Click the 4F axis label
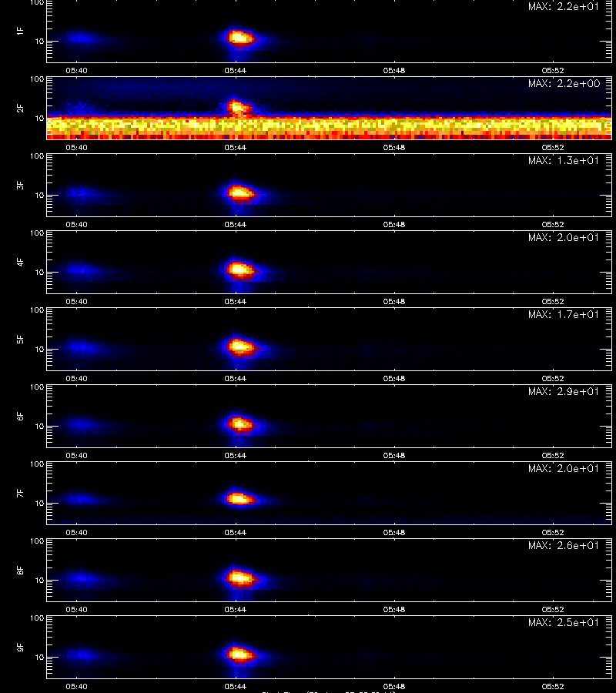The height and width of the screenshot is (693, 616). pyautogui.click(x=20, y=262)
